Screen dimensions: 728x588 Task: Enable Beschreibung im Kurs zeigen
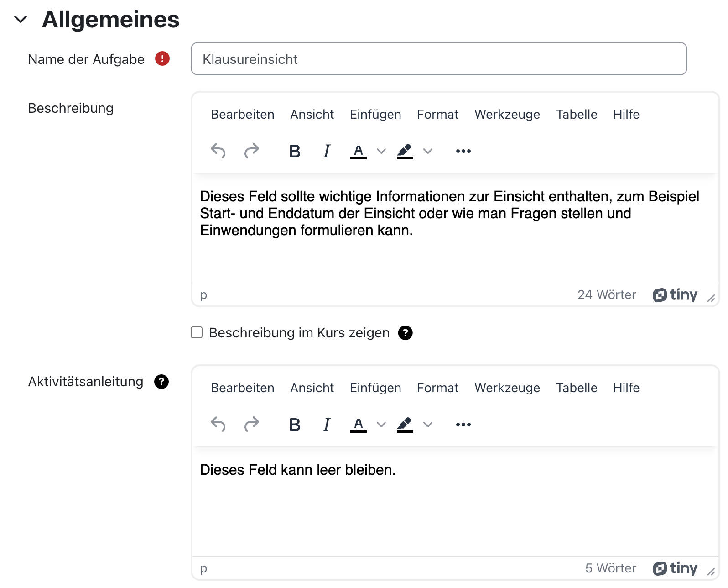[x=196, y=333]
